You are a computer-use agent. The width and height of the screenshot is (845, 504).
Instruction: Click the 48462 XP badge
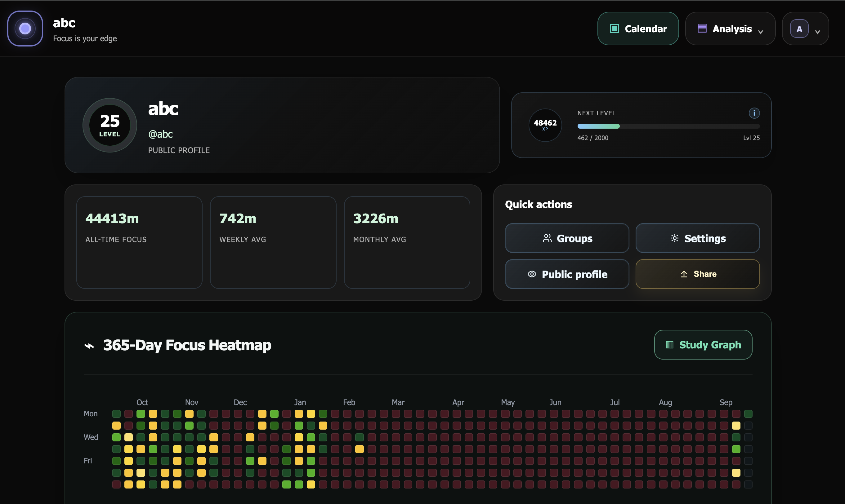tap(545, 125)
